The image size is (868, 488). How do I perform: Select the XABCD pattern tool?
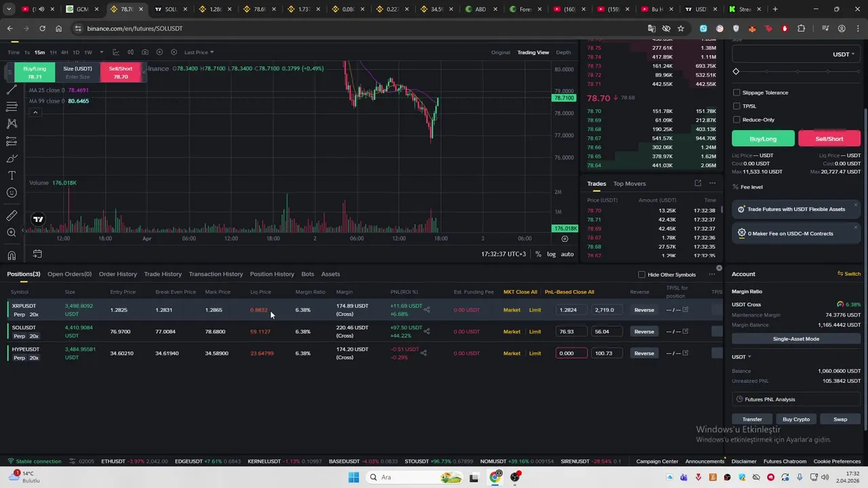click(12, 123)
